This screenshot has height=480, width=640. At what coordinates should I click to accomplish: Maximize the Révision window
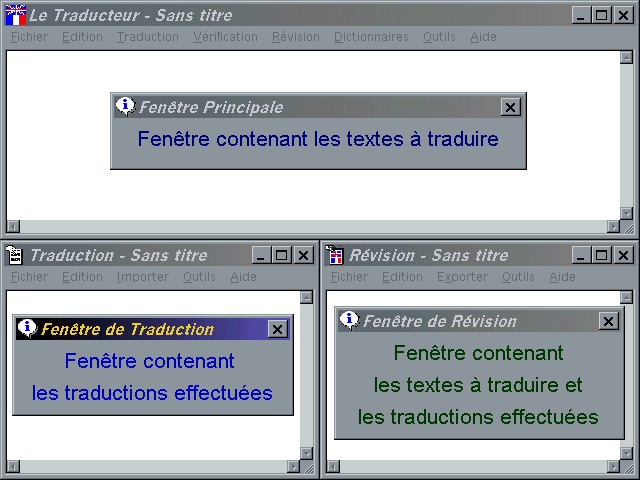[601, 256]
